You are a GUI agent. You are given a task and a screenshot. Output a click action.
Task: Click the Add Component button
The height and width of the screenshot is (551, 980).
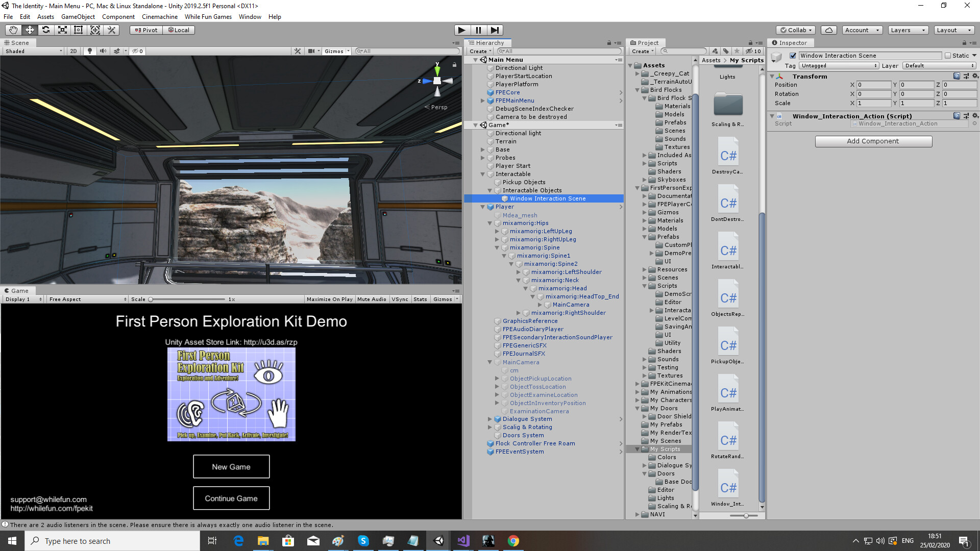(x=873, y=141)
